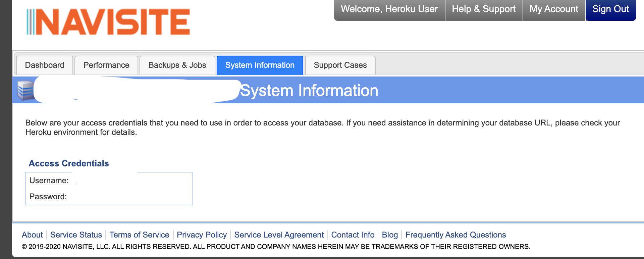Open the About link
Screen dimensions: 644x259
click(x=32, y=235)
